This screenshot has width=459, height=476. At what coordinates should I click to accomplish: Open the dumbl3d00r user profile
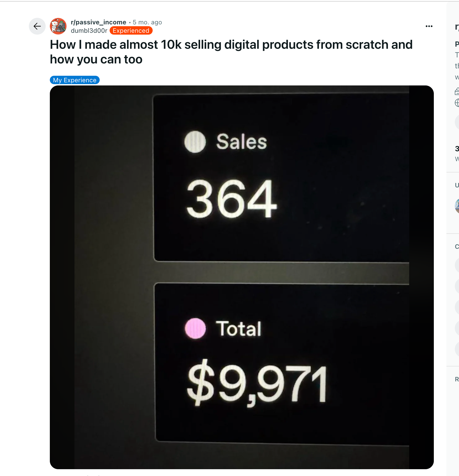click(x=89, y=31)
